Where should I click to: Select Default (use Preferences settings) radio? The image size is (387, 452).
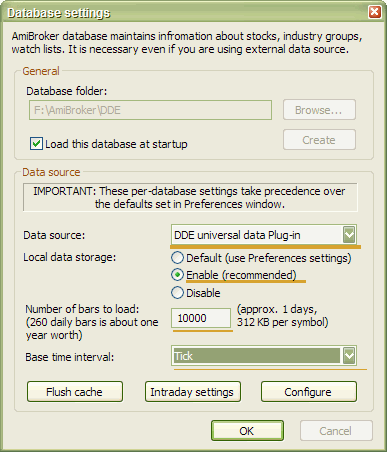click(x=177, y=258)
